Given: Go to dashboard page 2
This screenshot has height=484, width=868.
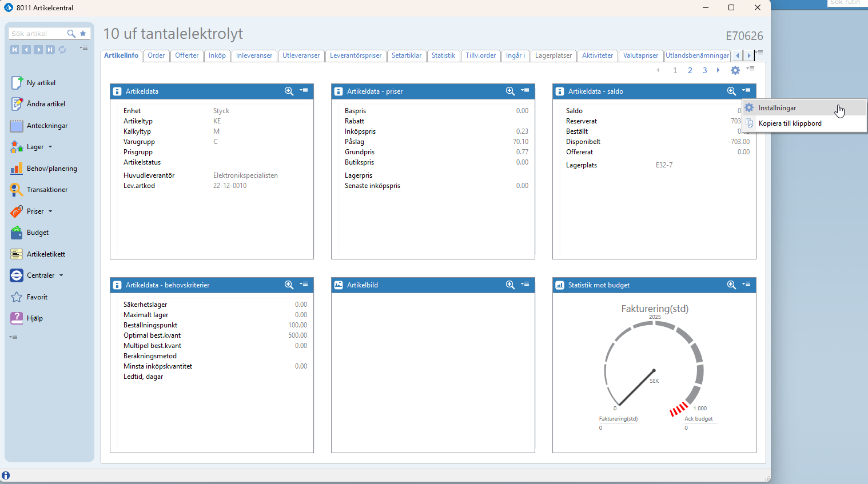Looking at the screenshot, I should point(690,70).
